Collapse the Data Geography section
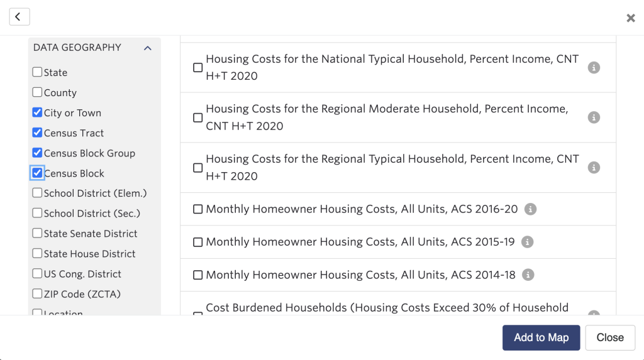 tap(148, 48)
